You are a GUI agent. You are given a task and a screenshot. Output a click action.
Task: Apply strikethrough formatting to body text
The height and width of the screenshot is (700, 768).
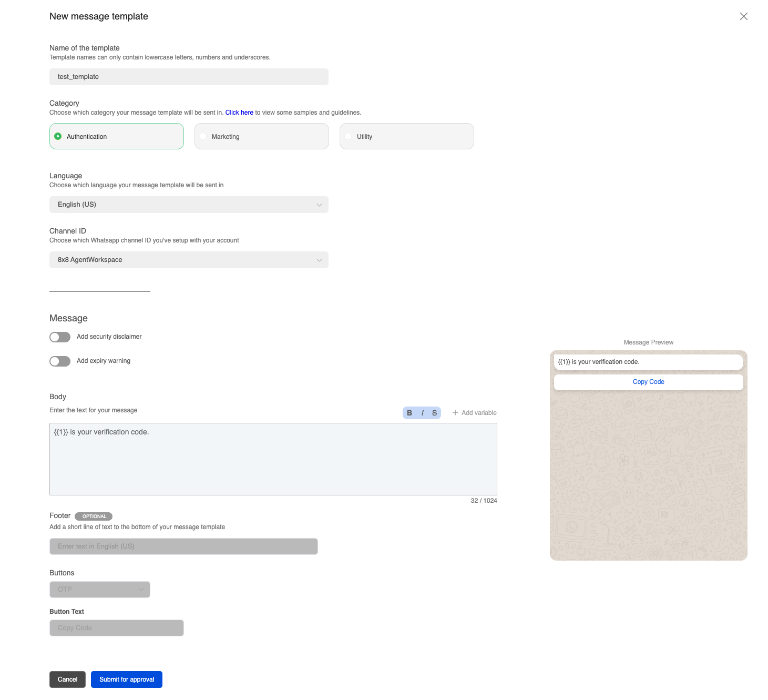tap(435, 413)
